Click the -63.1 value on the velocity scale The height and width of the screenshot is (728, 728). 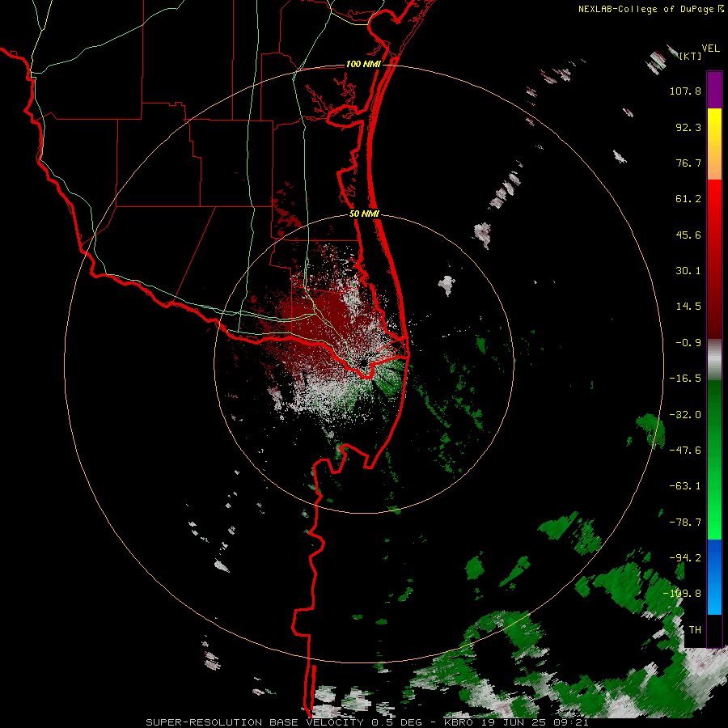click(685, 486)
